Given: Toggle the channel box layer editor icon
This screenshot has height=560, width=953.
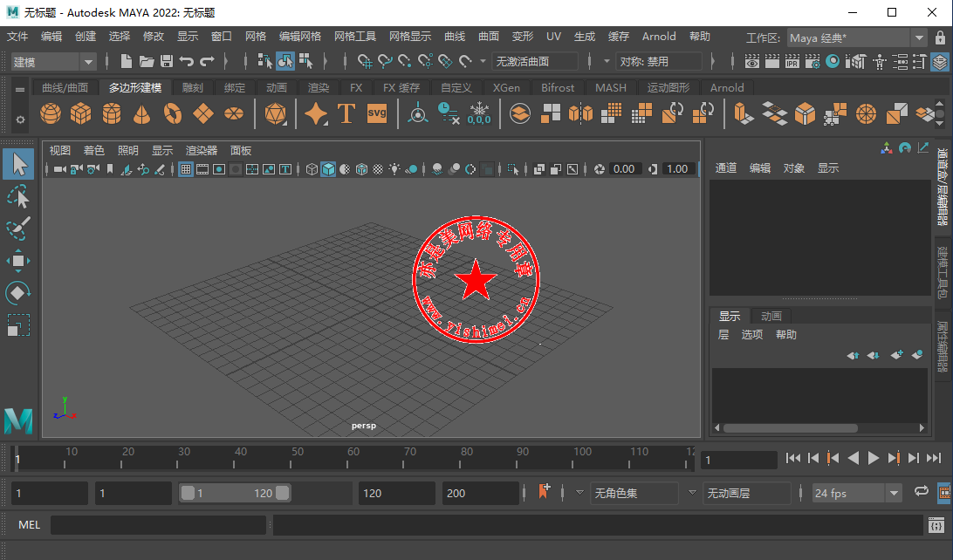Looking at the screenshot, I should click(940, 62).
